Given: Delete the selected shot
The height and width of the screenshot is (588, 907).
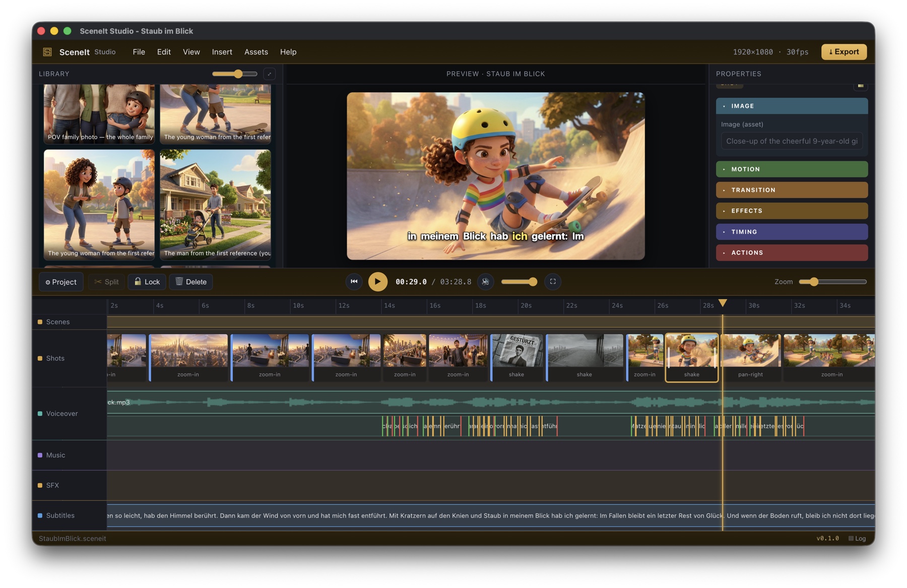Looking at the screenshot, I should click(191, 282).
